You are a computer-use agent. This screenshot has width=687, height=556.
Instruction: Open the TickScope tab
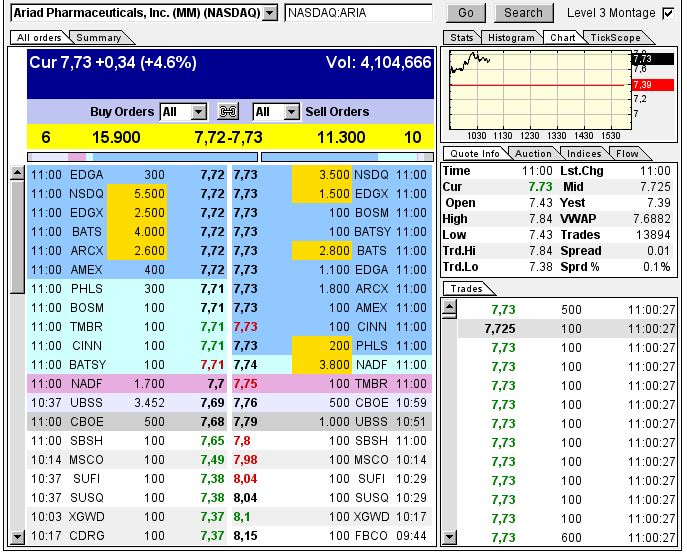(x=615, y=38)
